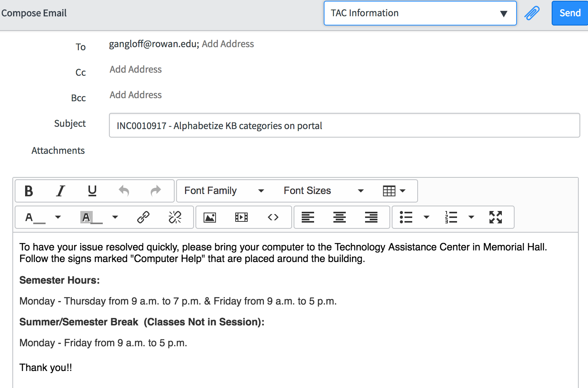Viewport: 588px width, 388px height.
Task: Open the Font Sizes dropdown
Action: tap(324, 191)
